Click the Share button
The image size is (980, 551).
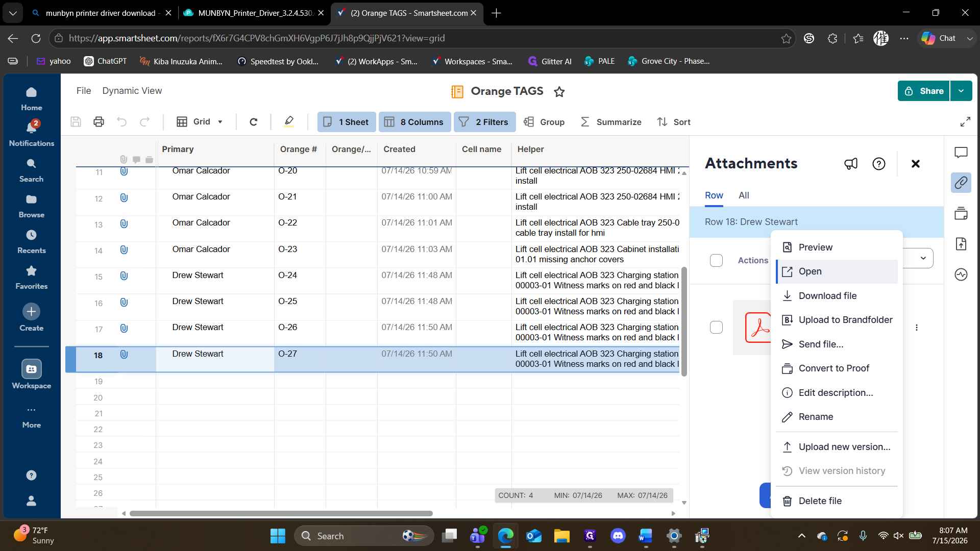tap(923, 91)
